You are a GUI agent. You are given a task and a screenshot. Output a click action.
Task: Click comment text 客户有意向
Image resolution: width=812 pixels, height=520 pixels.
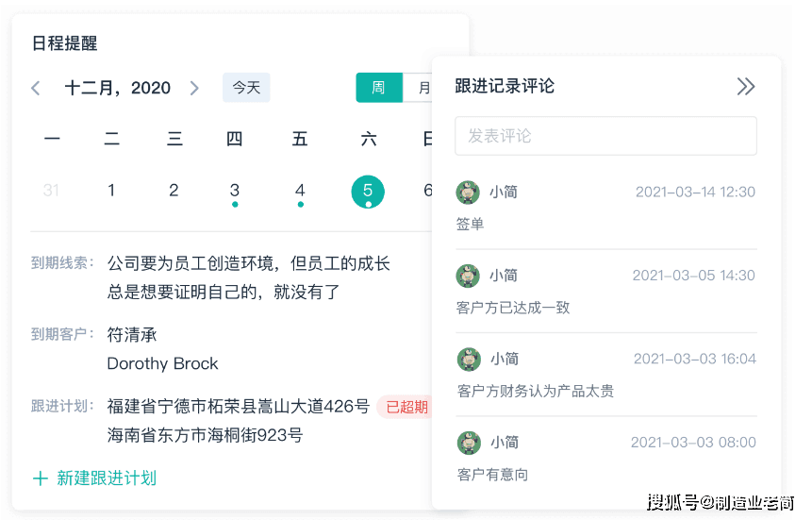[492, 475]
